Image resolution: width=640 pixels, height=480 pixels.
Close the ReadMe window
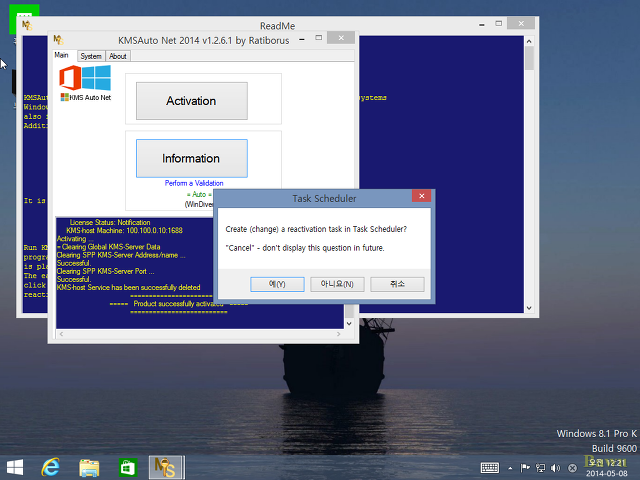(x=521, y=23)
